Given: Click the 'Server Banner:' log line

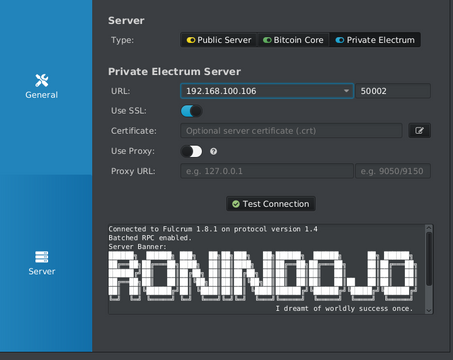Looking at the screenshot, I should [137, 247].
